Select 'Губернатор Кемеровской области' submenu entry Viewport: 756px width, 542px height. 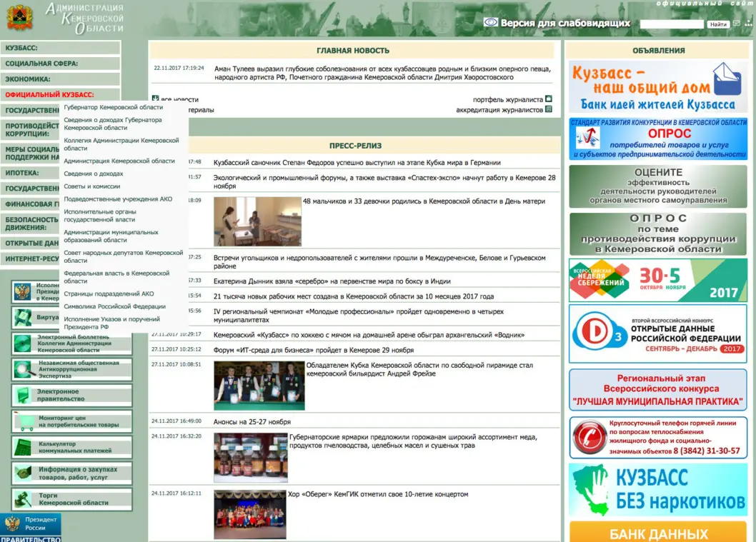[x=114, y=107]
